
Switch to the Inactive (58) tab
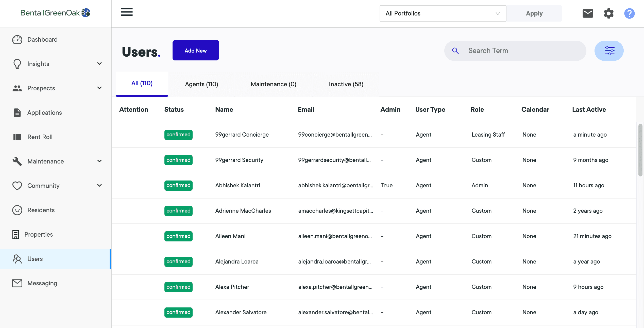click(346, 84)
